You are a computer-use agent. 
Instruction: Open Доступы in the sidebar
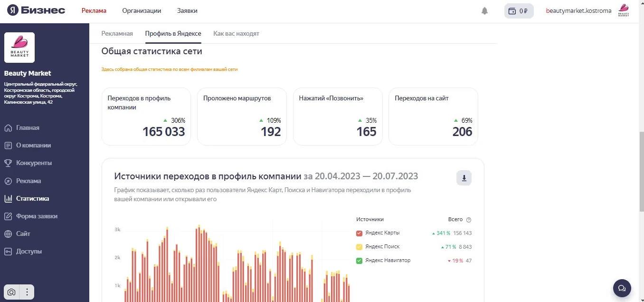[x=29, y=252]
